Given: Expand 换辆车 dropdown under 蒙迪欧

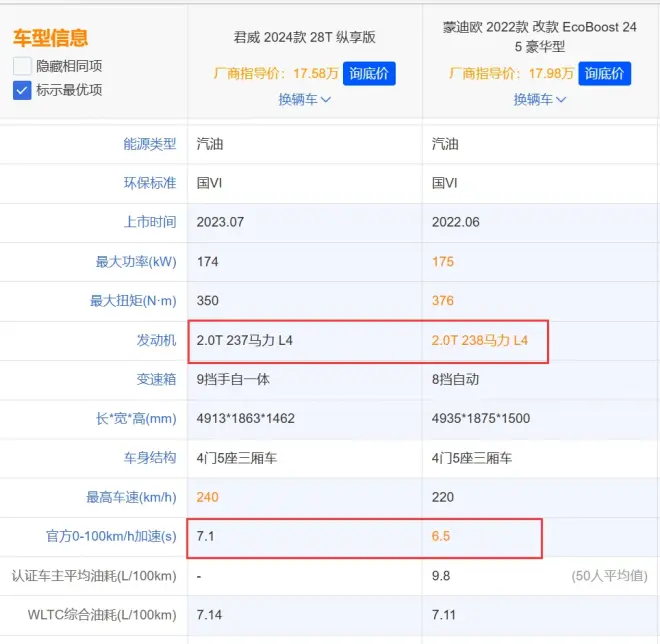Looking at the screenshot, I should (x=540, y=100).
